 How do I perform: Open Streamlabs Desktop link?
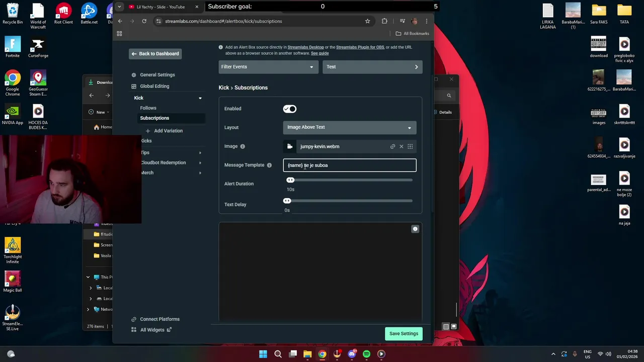click(x=305, y=47)
